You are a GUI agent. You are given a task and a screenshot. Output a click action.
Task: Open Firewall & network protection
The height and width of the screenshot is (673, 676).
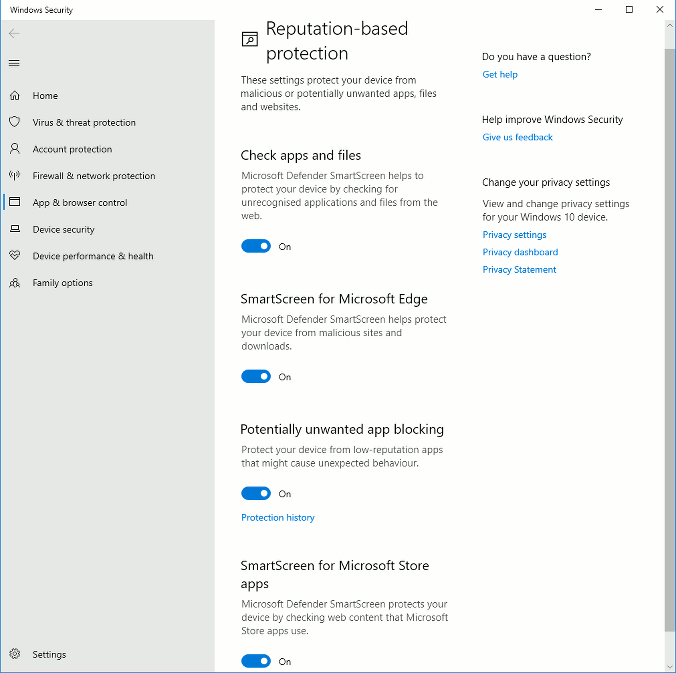click(108, 175)
